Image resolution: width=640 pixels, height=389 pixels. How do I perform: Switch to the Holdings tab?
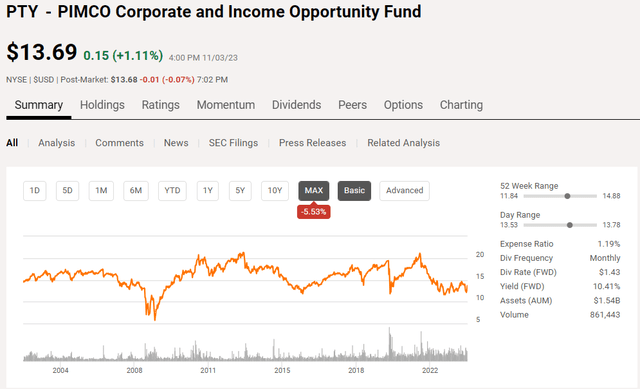coord(102,105)
